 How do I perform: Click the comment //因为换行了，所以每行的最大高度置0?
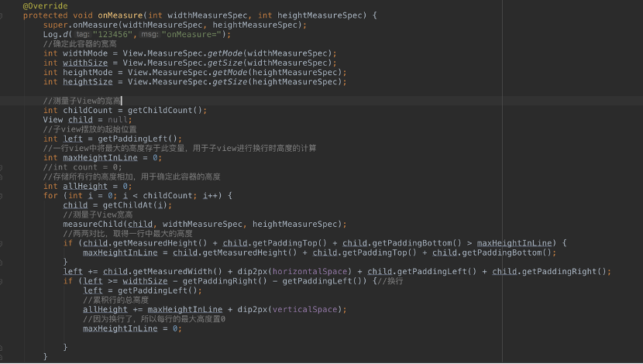(x=154, y=318)
